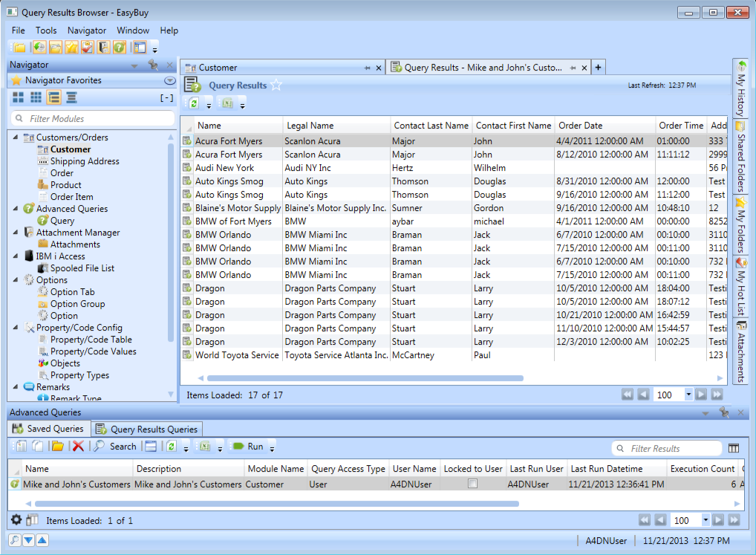Image resolution: width=756 pixels, height=555 pixels.
Task: Open the Product module in Navigator
Action: point(65,185)
